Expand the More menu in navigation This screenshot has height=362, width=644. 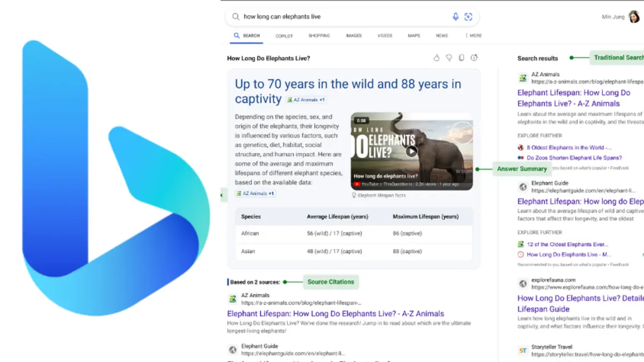pos(473,36)
